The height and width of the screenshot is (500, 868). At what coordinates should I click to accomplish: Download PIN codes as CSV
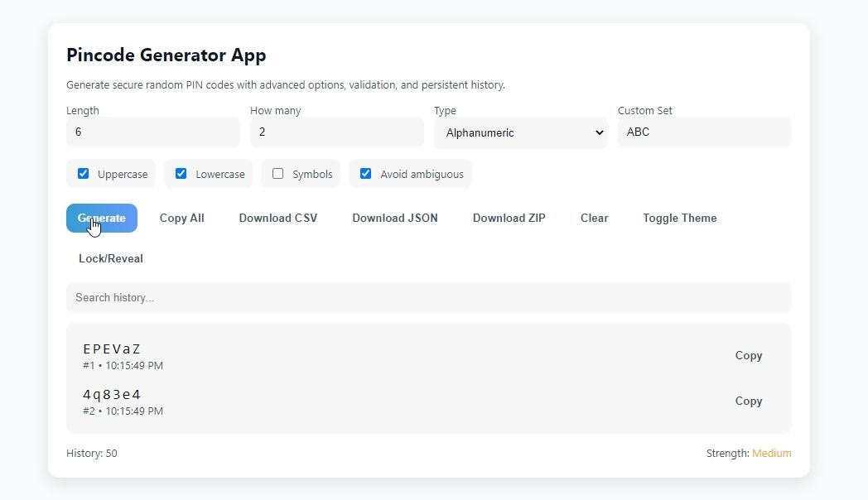coord(277,218)
